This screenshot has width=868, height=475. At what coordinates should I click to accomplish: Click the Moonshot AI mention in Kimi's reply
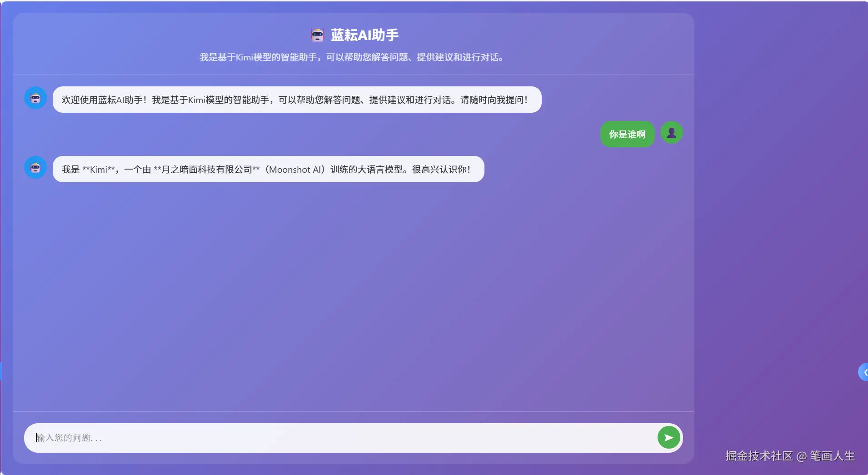tap(294, 169)
